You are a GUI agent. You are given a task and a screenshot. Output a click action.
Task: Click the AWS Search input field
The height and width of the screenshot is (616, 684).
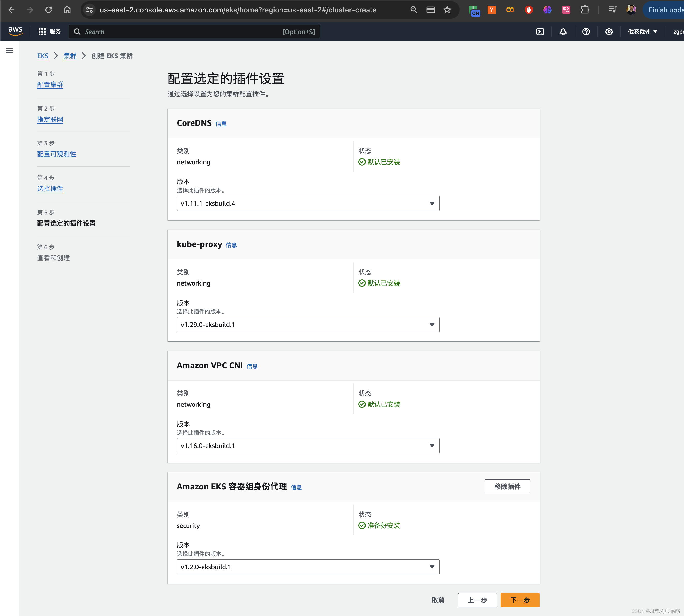pyautogui.click(x=194, y=32)
